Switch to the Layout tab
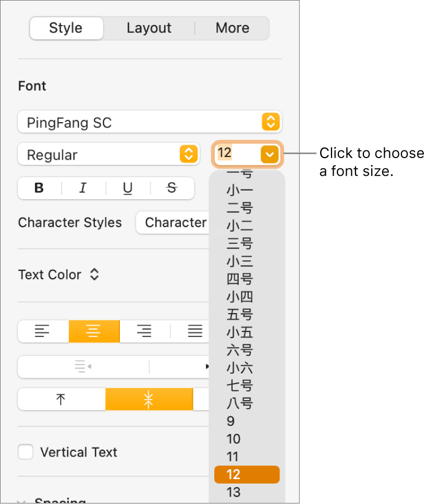 (x=149, y=28)
